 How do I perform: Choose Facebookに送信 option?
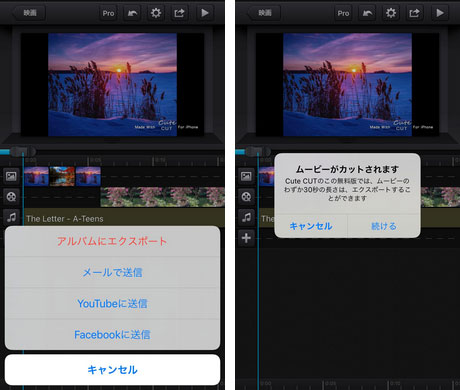(x=112, y=334)
